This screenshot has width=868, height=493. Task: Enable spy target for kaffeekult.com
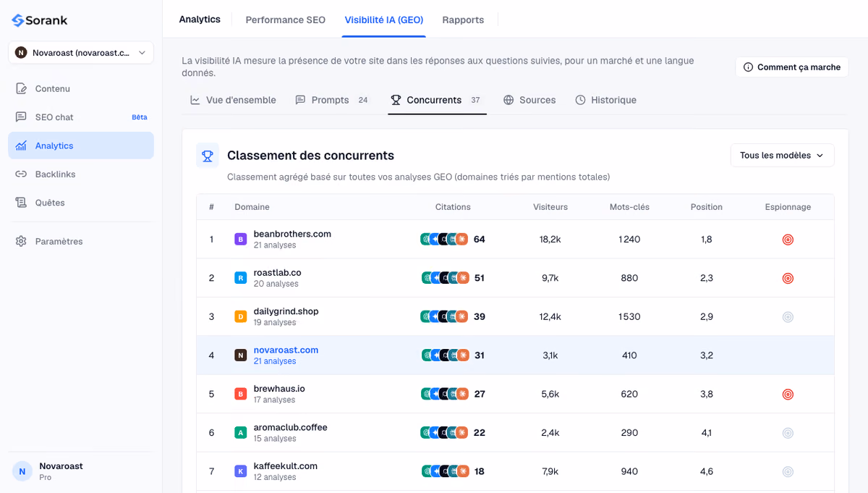788,472
